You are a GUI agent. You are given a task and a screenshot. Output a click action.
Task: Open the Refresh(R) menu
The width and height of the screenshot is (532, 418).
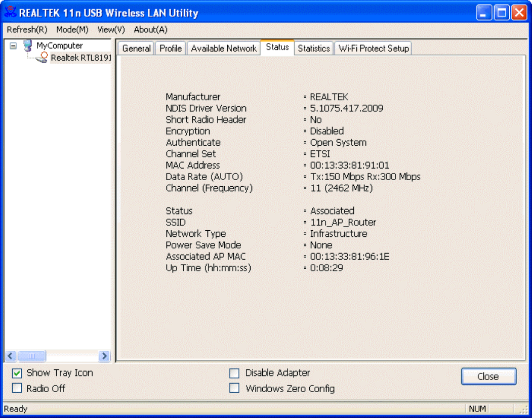[27, 29]
